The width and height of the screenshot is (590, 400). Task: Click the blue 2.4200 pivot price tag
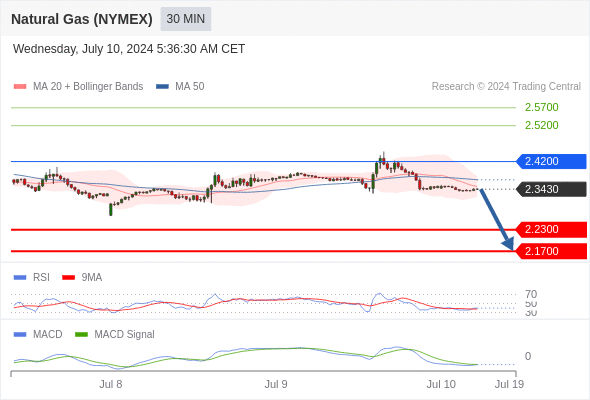tap(551, 161)
